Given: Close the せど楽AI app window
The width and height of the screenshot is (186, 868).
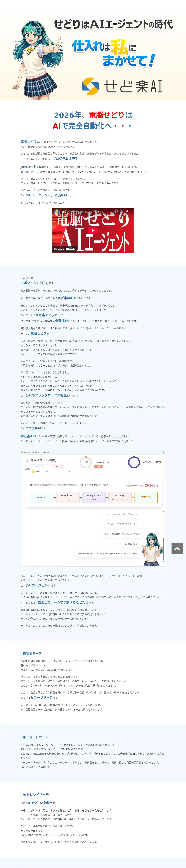Looking at the screenshot, I should pos(163,453).
